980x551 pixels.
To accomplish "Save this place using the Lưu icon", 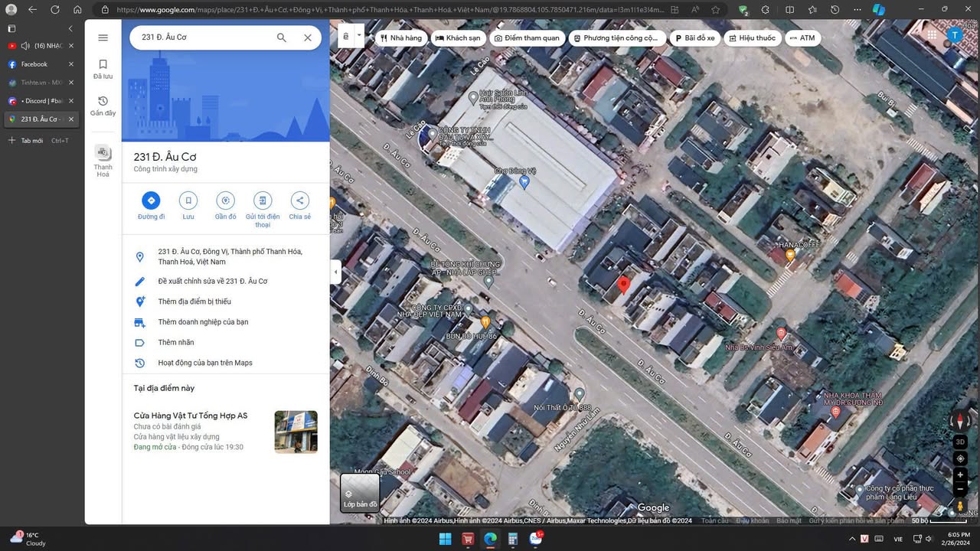I will [188, 201].
